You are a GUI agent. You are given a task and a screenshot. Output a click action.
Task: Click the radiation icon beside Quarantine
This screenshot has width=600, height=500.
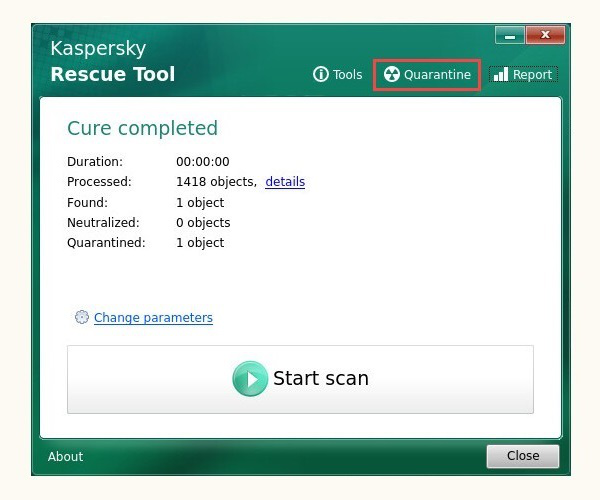point(392,75)
